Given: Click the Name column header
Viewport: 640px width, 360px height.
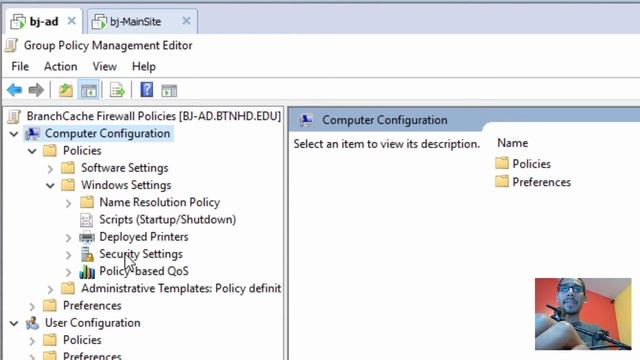Looking at the screenshot, I should (513, 143).
